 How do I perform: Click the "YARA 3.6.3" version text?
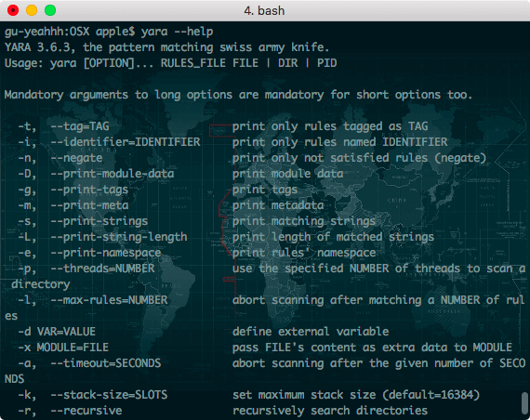click(40, 47)
